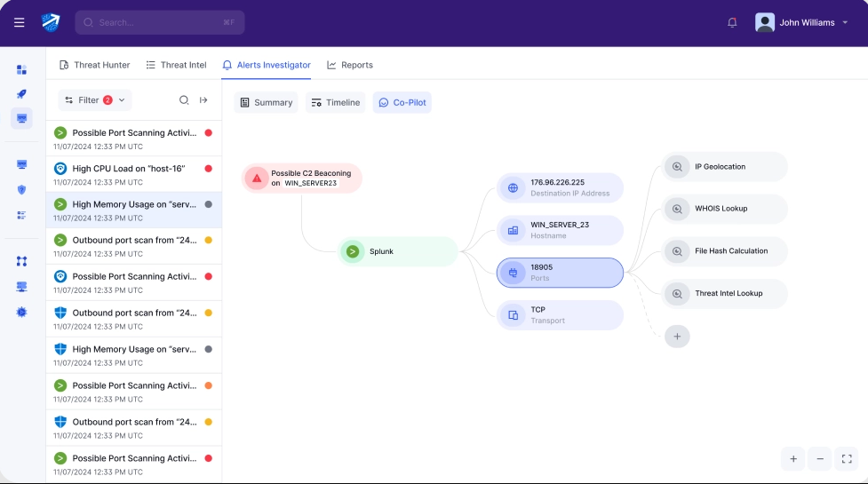868x484 pixels.
Task: Click the globe icon on IP node
Action: coord(514,188)
